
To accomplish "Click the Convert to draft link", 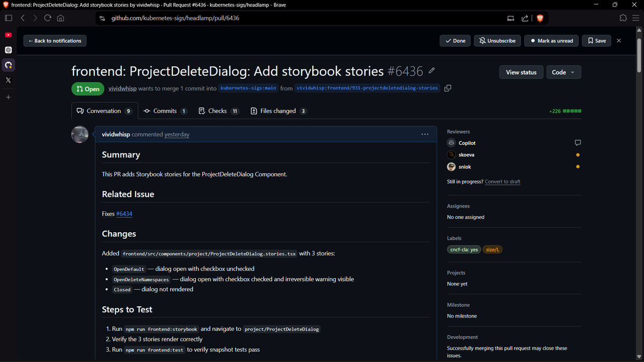I will 502,182.
